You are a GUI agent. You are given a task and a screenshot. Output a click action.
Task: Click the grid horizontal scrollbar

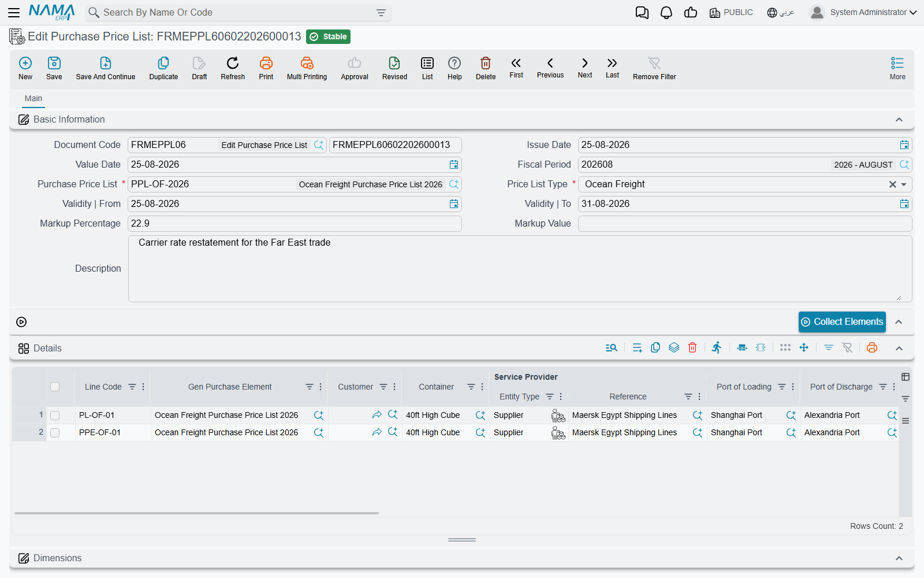(x=196, y=513)
